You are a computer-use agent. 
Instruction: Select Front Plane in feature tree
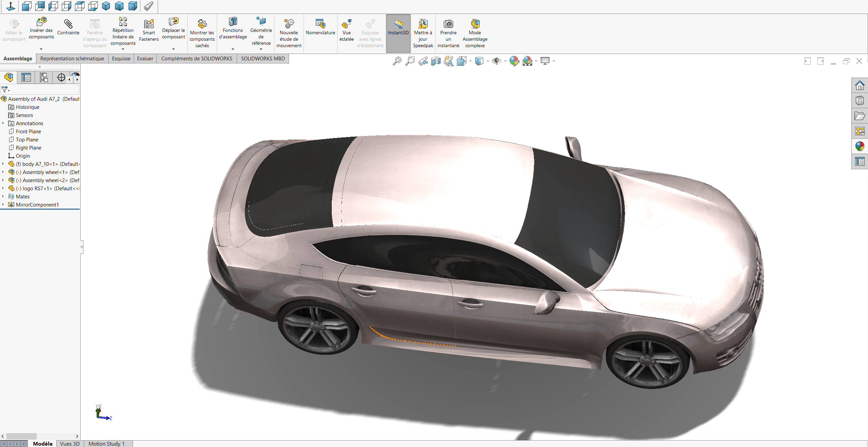[28, 131]
